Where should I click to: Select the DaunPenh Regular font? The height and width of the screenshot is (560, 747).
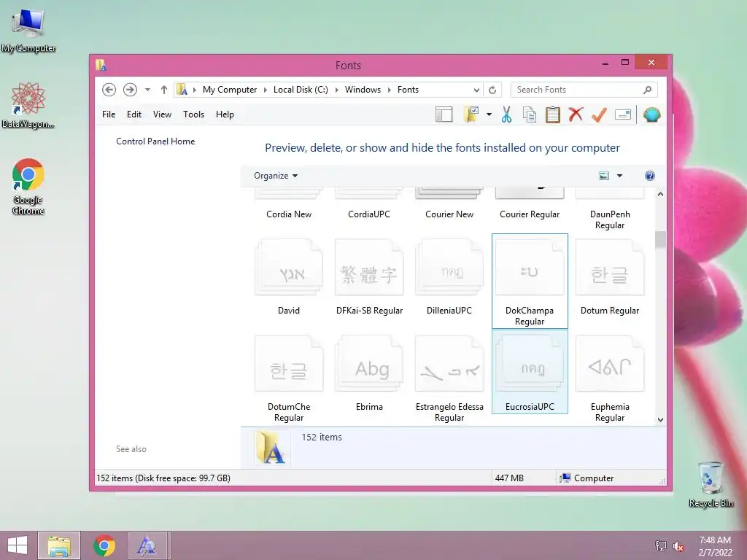[610, 219]
